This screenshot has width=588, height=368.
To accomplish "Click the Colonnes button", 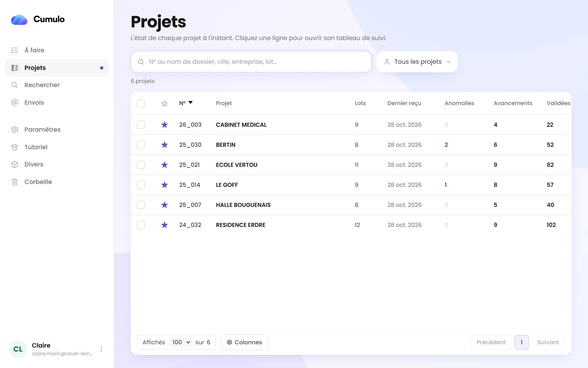I will coord(244,342).
